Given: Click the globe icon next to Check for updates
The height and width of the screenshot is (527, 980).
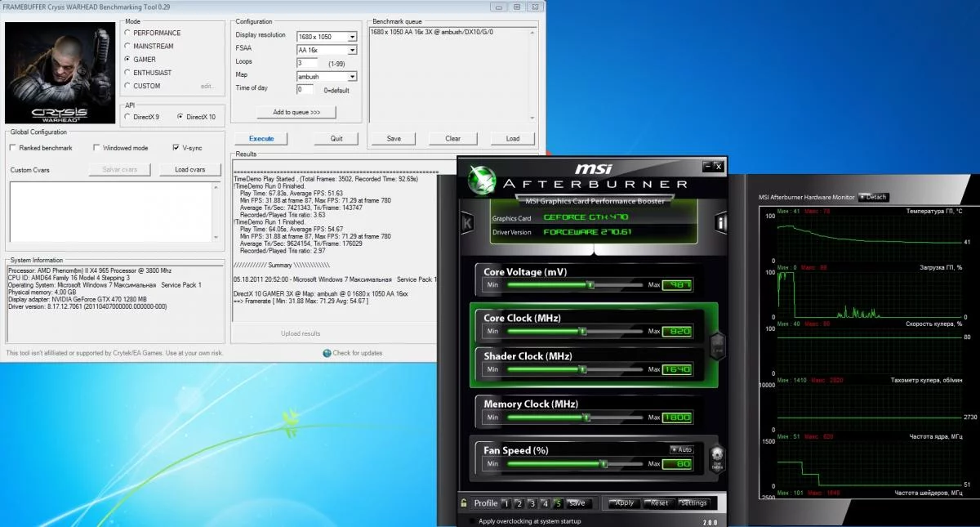Looking at the screenshot, I should tap(327, 353).
